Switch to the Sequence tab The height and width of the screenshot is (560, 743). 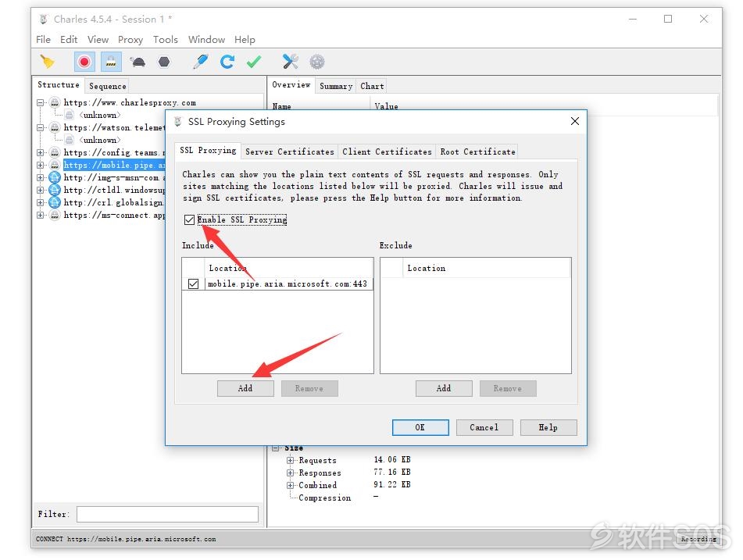pos(108,86)
